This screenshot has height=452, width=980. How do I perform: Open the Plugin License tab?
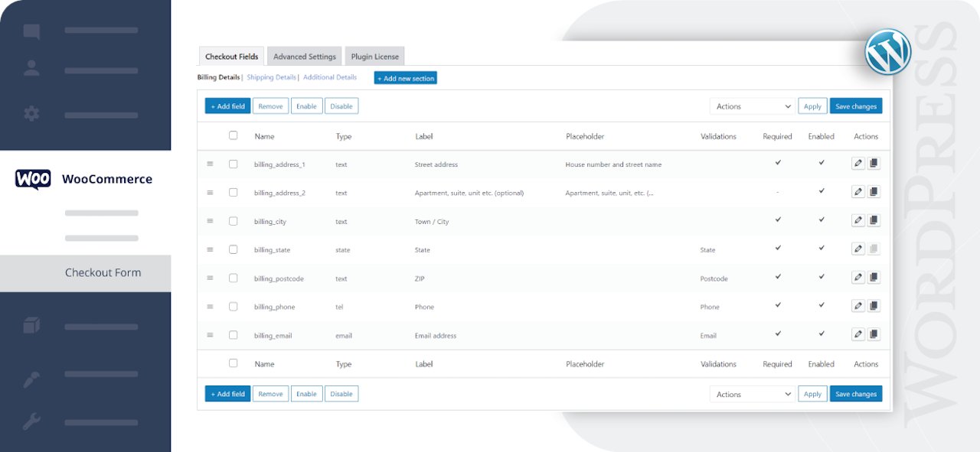click(374, 56)
